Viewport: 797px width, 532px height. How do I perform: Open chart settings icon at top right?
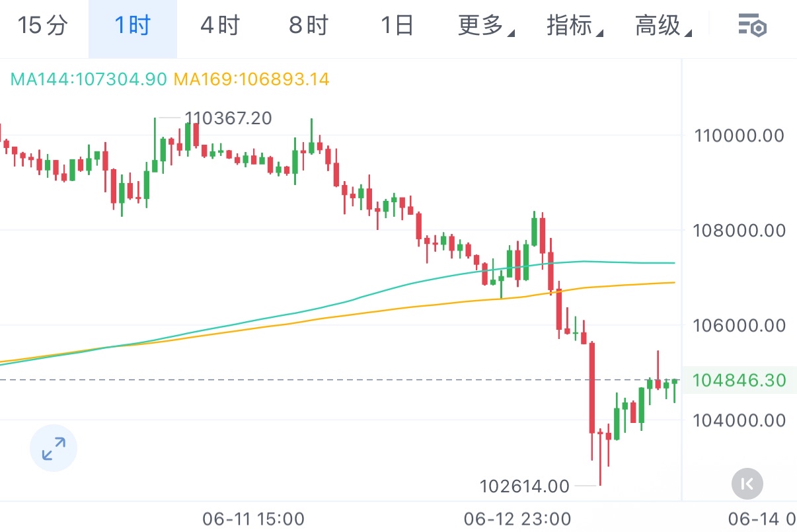pyautogui.click(x=751, y=26)
